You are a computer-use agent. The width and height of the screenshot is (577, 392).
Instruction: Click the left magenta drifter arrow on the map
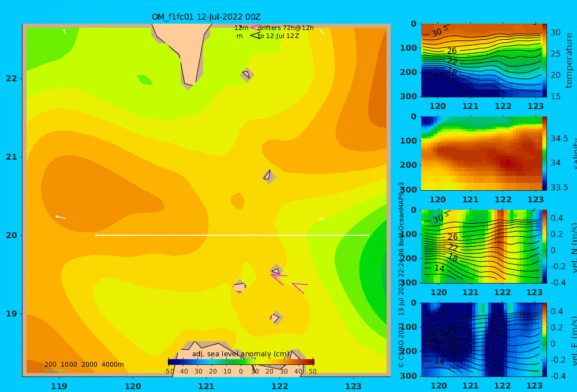[x=278, y=279]
